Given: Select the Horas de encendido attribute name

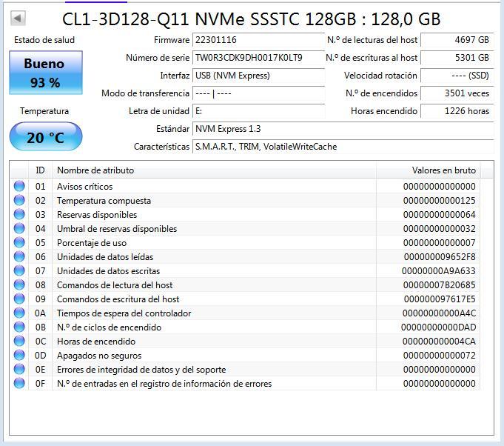Looking at the screenshot, I should tap(96, 342).
